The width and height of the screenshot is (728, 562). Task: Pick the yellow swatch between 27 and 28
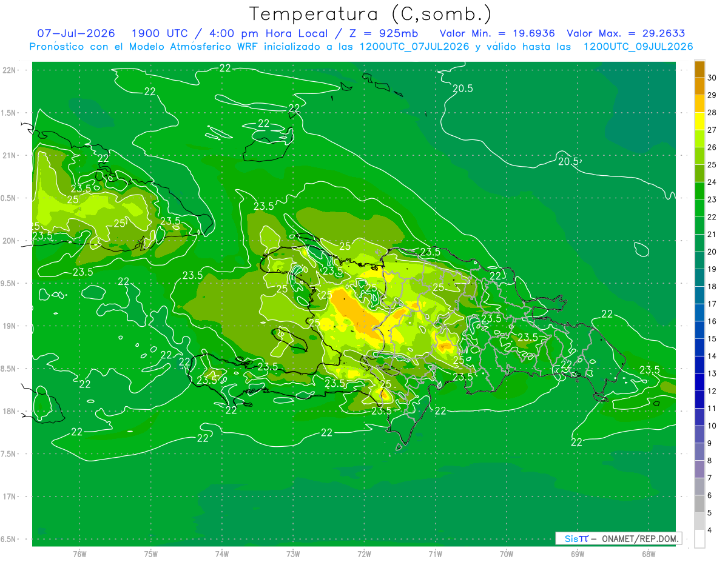pos(699,121)
